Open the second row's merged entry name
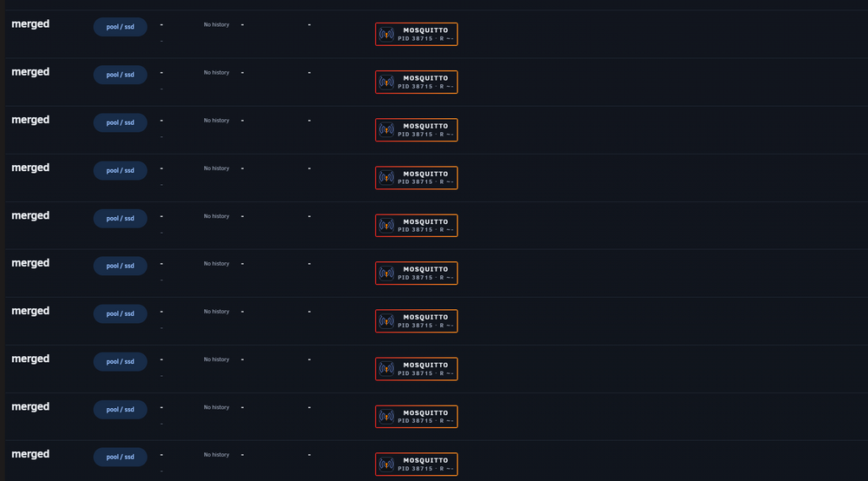This screenshot has width=868, height=481. (x=30, y=72)
